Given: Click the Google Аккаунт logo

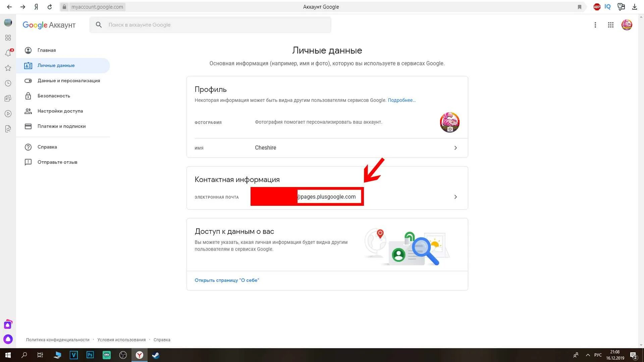Looking at the screenshot, I should (x=49, y=25).
